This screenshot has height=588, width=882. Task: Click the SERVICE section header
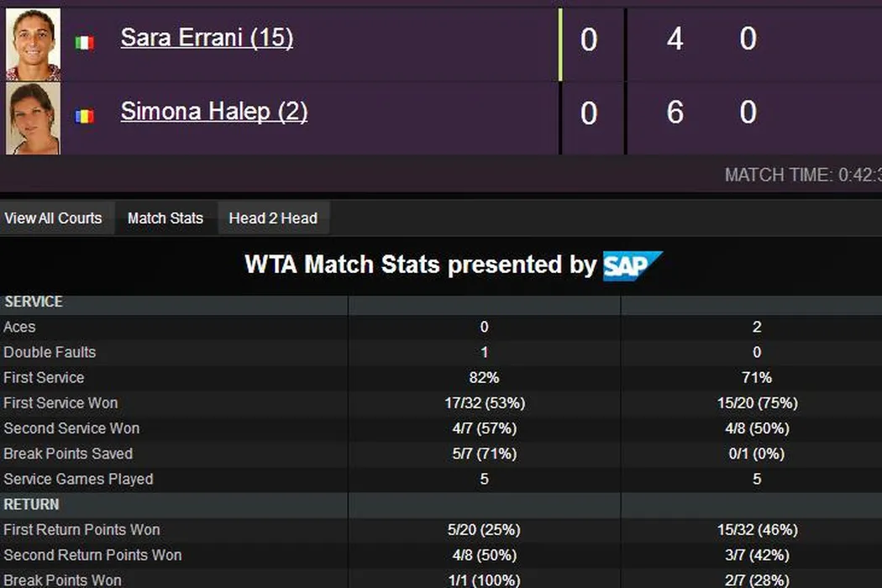(x=34, y=302)
